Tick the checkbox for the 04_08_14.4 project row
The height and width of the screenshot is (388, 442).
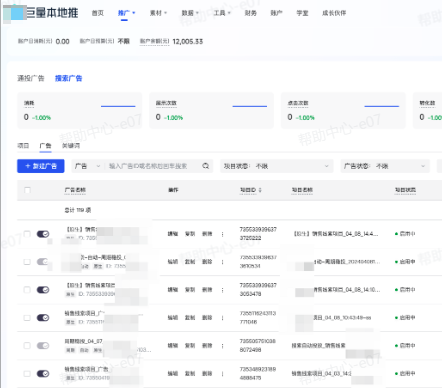[x=27, y=234]
